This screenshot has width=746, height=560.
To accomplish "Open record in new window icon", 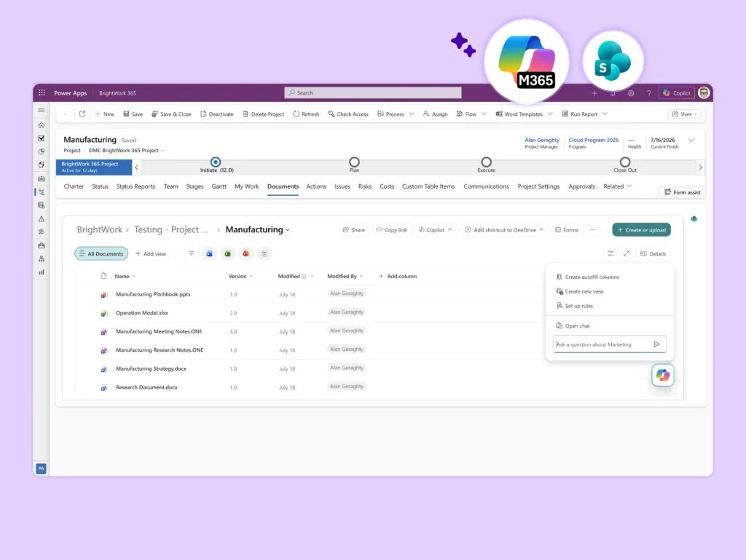I will (x=82, y=114).
